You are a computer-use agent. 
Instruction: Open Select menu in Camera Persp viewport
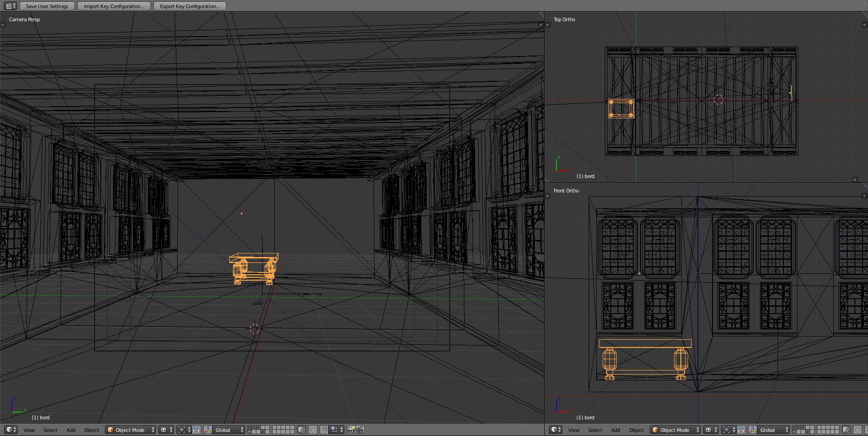pos(50,430)
